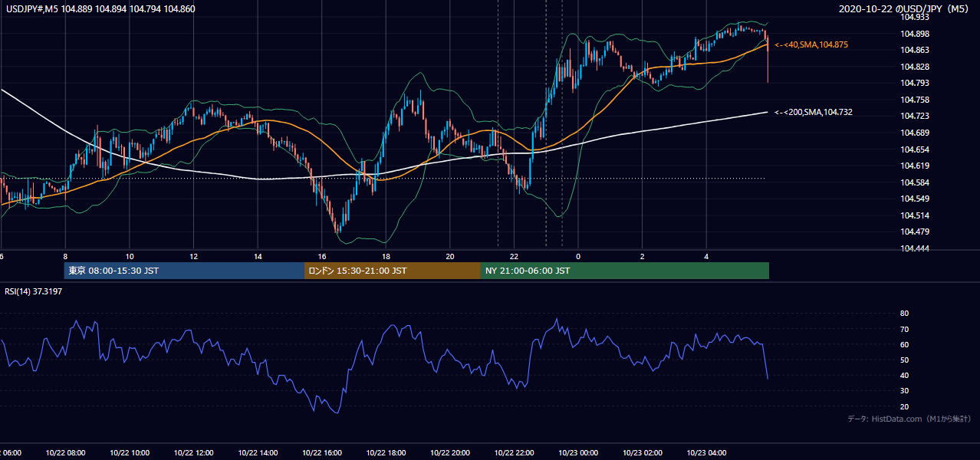Viewport: 980px width, 460px height.
Task: Click price axis value 104.828
Action: click(x=914, y=67)
